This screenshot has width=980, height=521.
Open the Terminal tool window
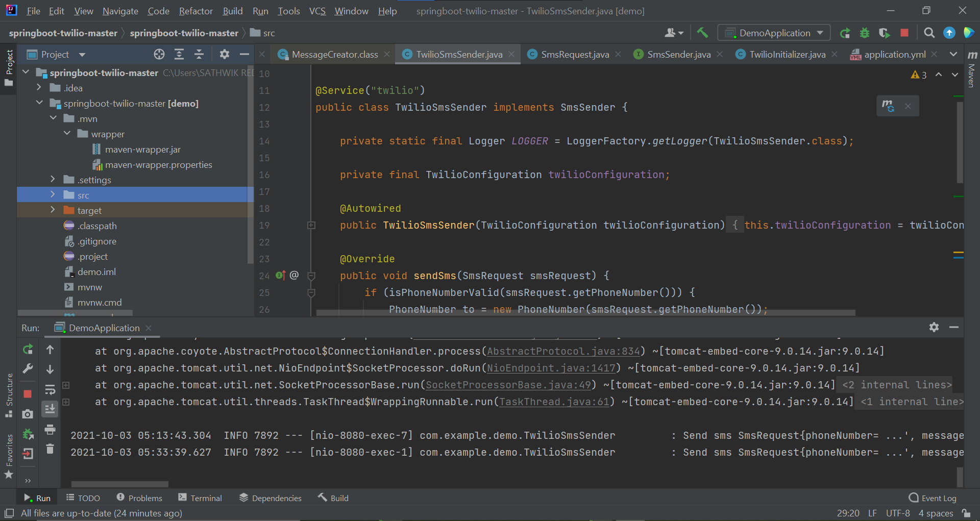point(200,498)
